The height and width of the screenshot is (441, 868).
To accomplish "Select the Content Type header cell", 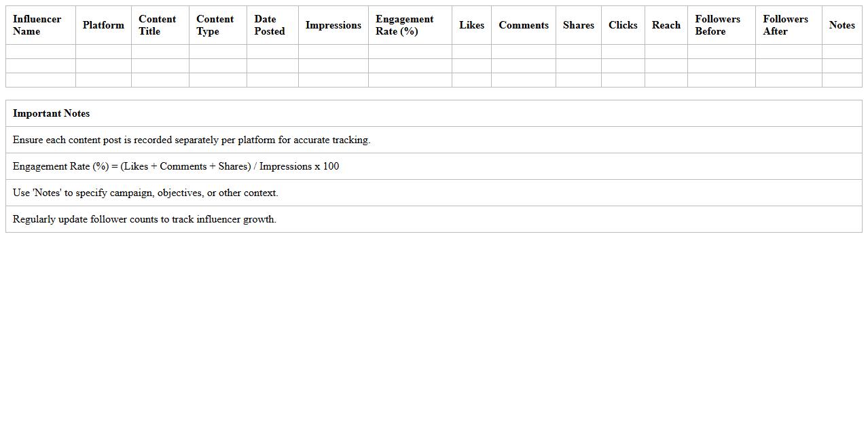I will (215, 25).
